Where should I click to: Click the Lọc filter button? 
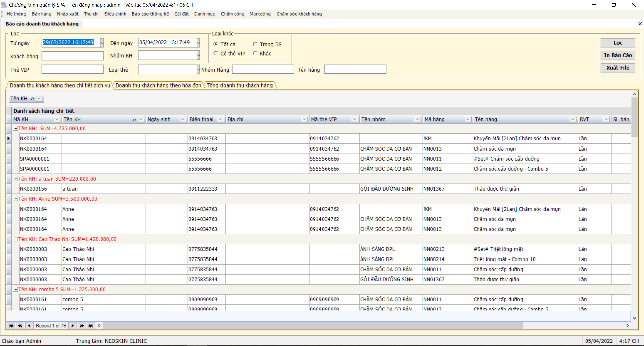617,43
